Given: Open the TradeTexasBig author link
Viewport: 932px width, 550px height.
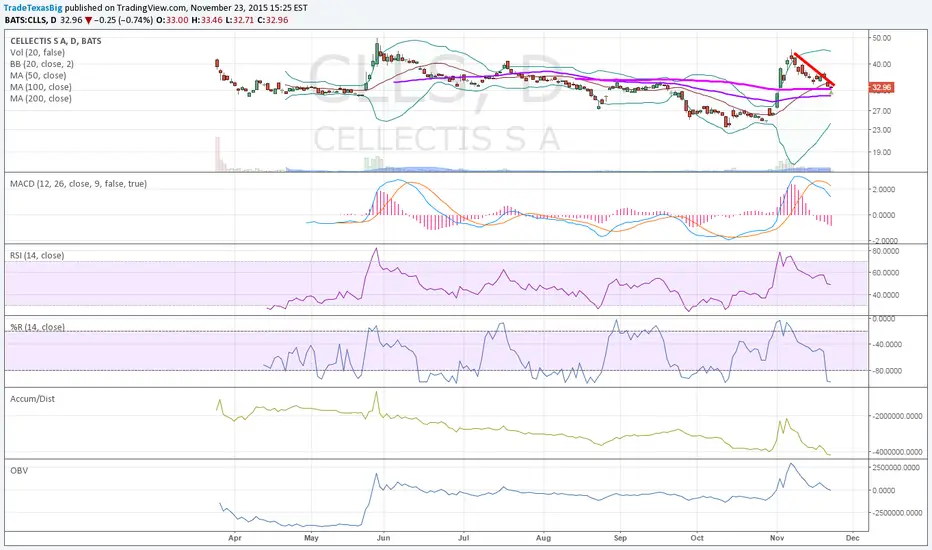Looking at the screenshot, I should pos(33,8).
